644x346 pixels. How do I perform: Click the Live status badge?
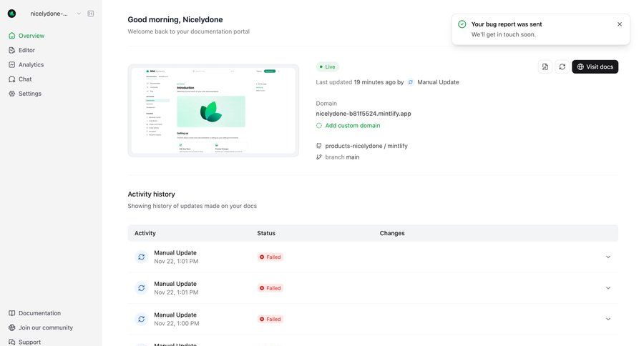pos(327,66)
